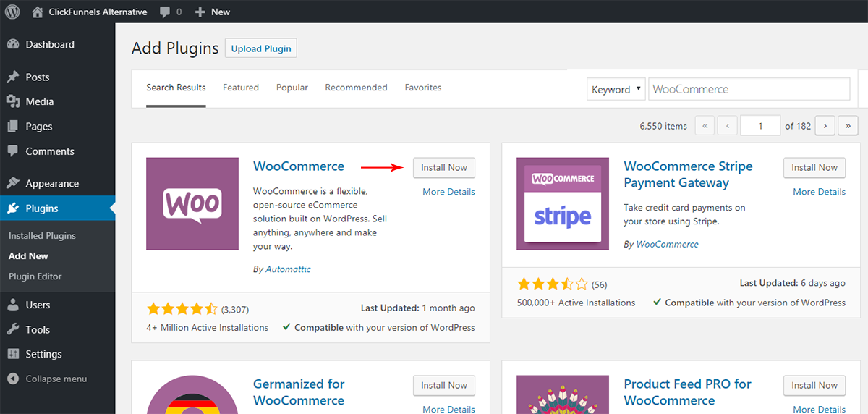
Task: Switch to the Popular tab
Action: tap(292, 88)
